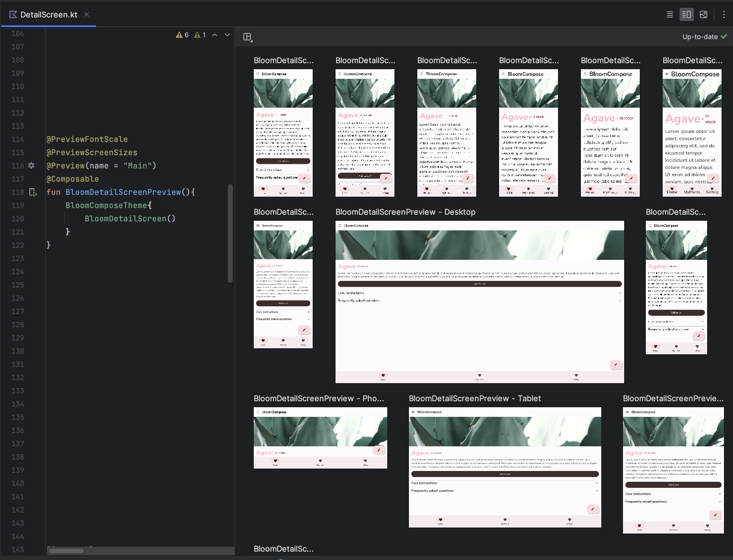Click the caution icon showing 1 warning
Viewport: 733px width, 560px height.
[x=199, y=35]
